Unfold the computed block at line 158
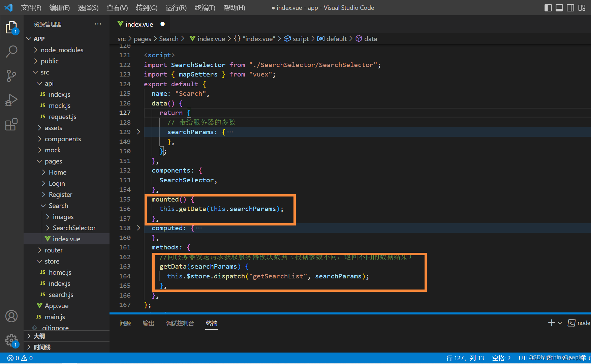 (138, 228)
